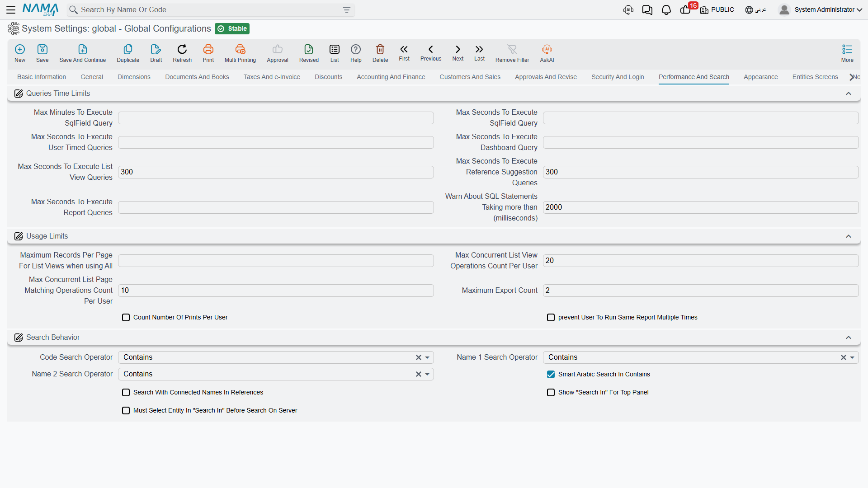Edit Max Concurrent List View Operations field
This screenshot has width=868, height=488.
701,261
